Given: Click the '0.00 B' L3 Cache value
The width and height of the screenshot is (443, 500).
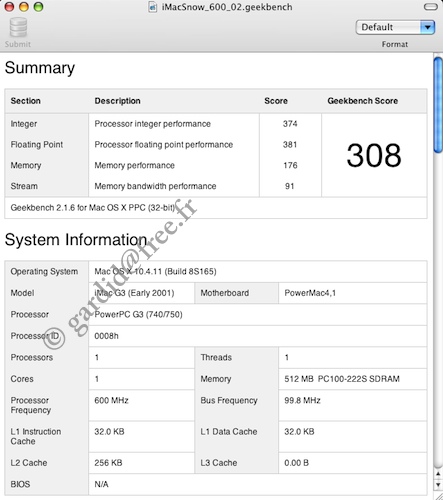Looking at the screenshot, I should pos(296,463).
